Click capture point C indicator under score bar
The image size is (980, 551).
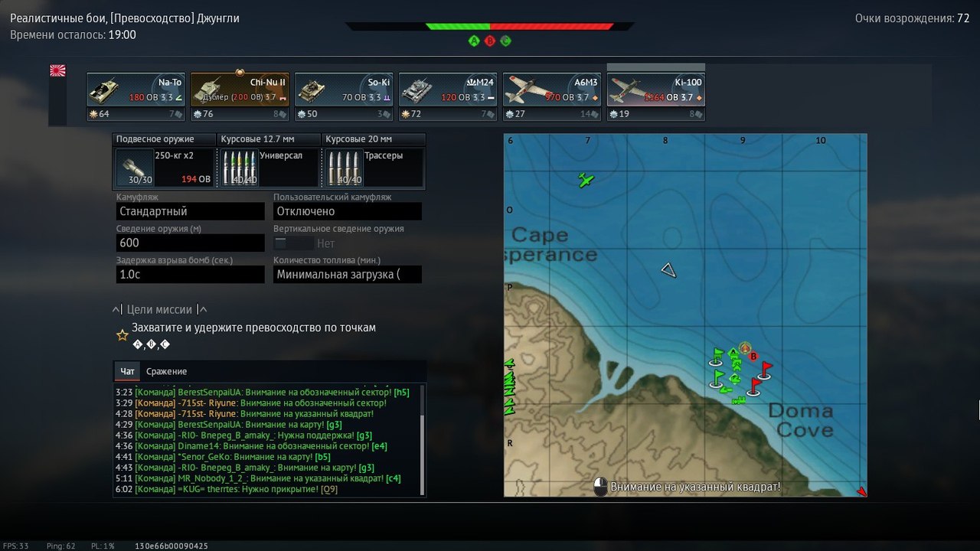tap(506, 41)
